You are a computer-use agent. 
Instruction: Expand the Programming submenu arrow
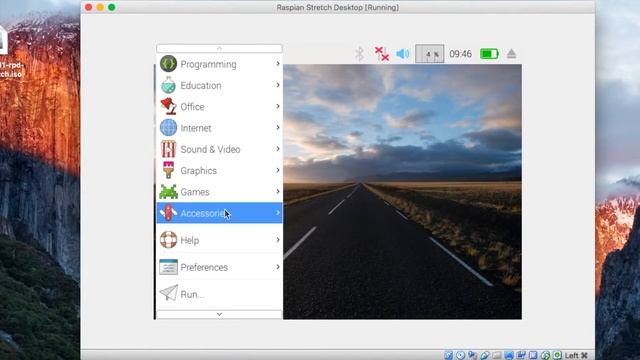point(278,64)
